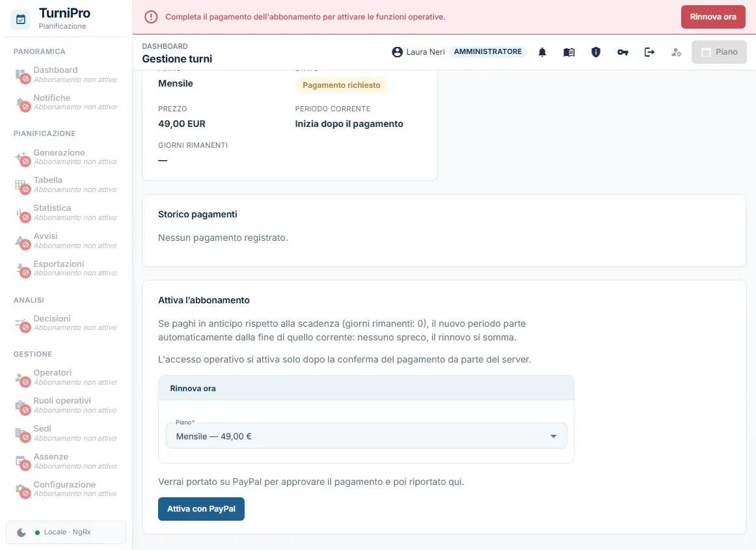Click the logout arrow icon
Viewport: 756px width, 550px height.
click(x=649, y=52)
